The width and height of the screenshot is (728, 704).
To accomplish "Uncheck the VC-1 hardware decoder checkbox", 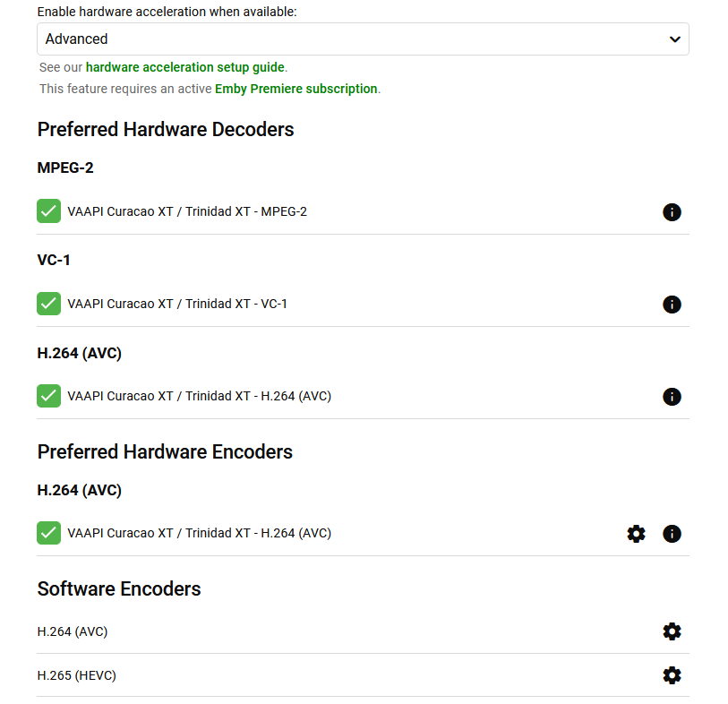I will pyautogui.click(x=49, y=304).
